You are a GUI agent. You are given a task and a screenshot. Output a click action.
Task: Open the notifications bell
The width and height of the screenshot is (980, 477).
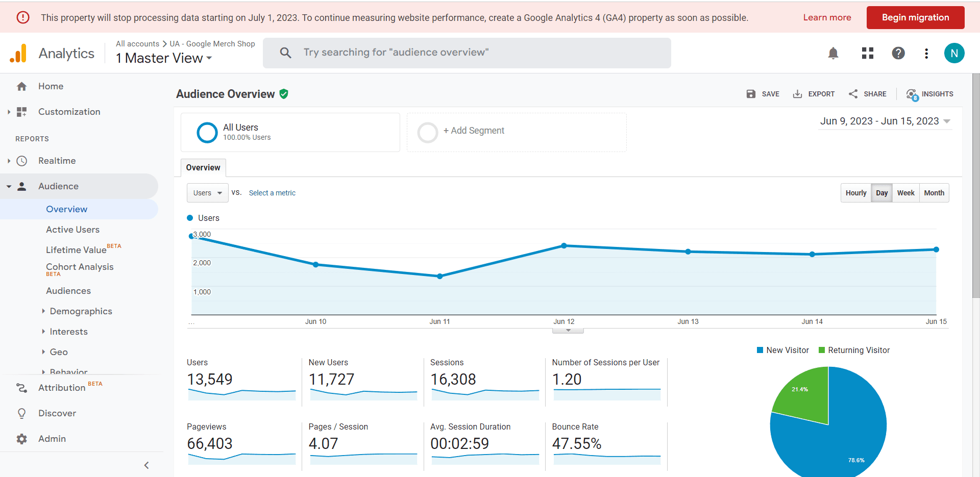pos(833,53)
